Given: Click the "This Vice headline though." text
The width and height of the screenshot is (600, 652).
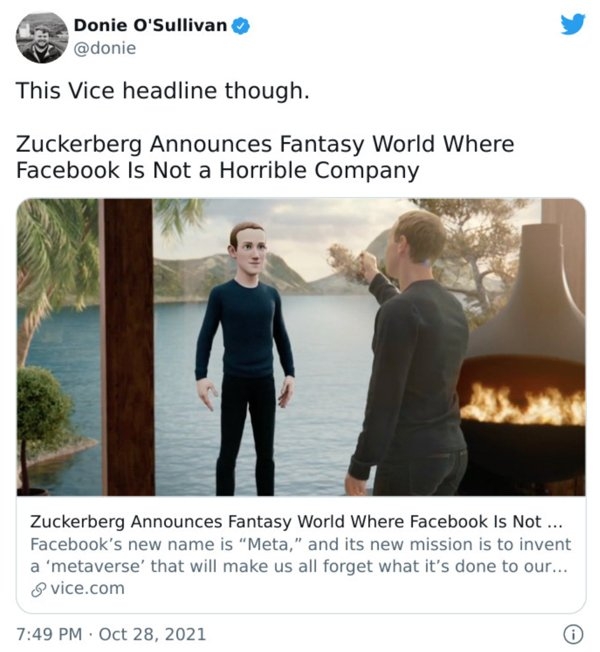Looking at the screenshot, I should 163,91.
